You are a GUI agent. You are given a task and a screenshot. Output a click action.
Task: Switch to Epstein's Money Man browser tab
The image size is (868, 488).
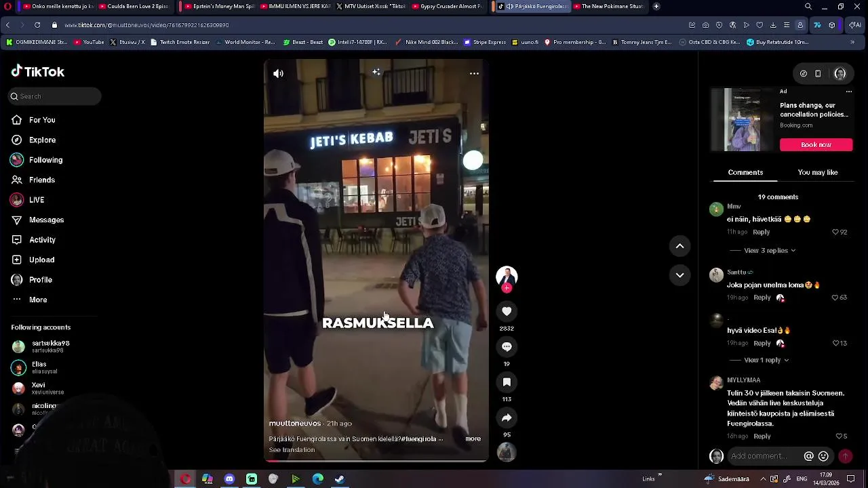pyautogui.click(x=219, y=6)
